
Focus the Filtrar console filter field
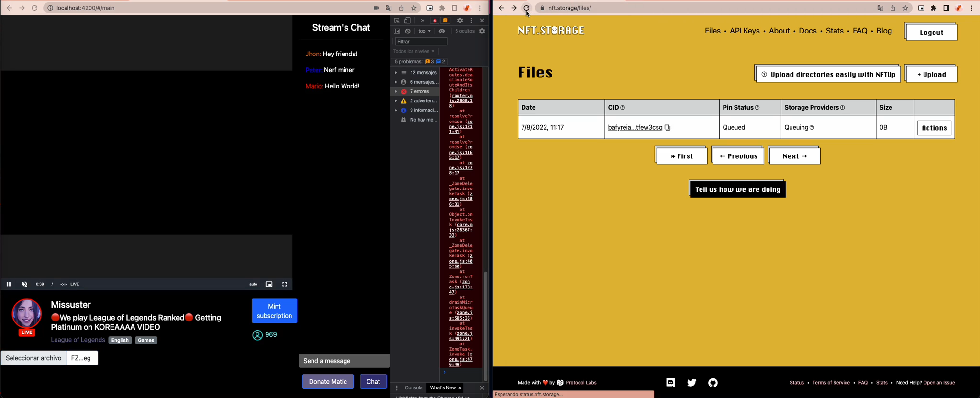[x=421, y=42]
